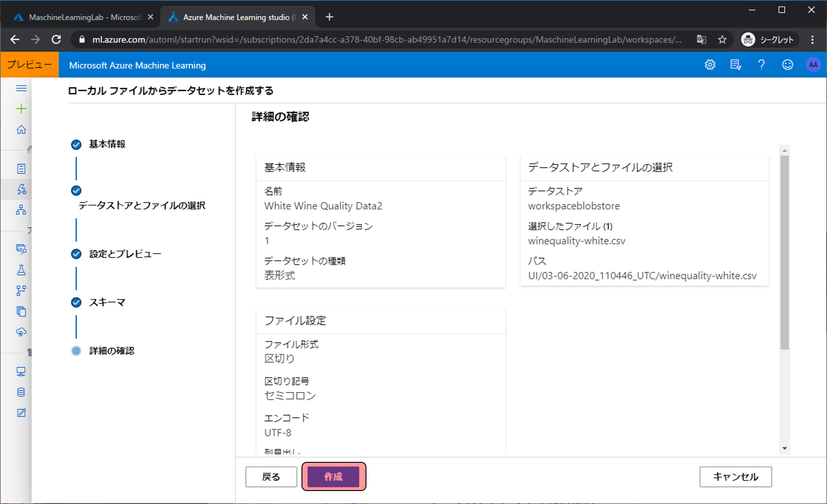This screenshot has width=827, height=504.
Task: Open the AA account avatar
Action: tap(813, 65)
